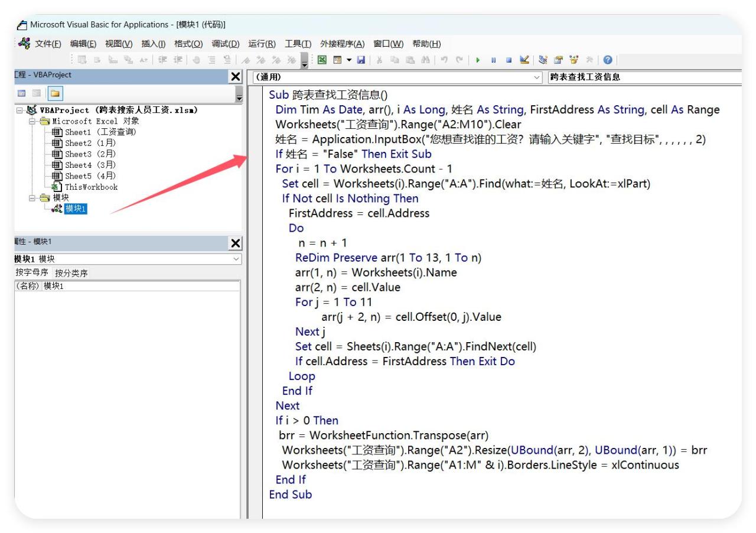Viewport: 756px width, 533px height.
Task: Open Object Browser from the toolbar
Action: [x=573, y=60]
